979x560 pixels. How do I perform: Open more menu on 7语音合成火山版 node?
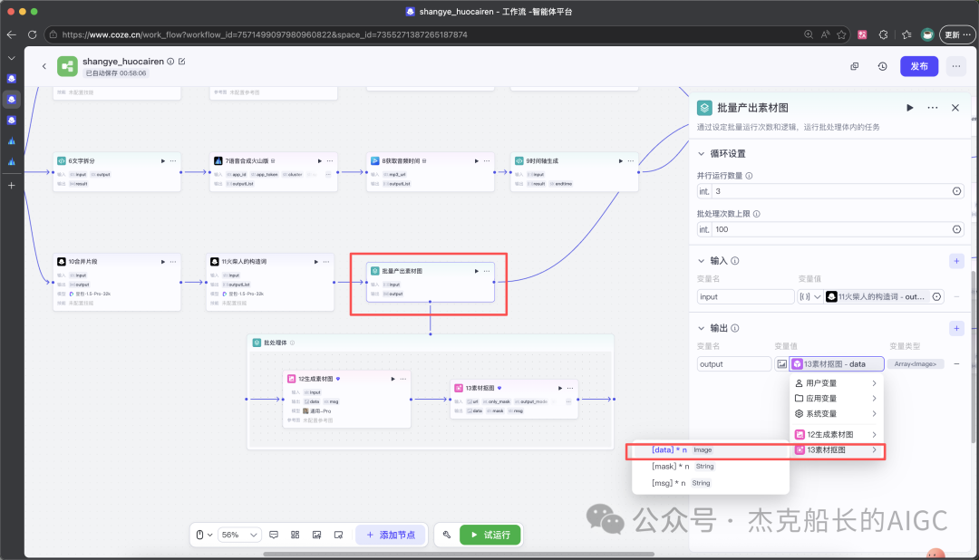[330, 161]
